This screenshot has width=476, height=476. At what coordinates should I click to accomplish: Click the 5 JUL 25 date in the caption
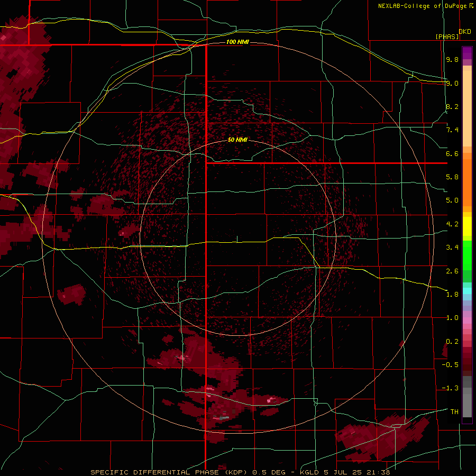click(344, 472)
